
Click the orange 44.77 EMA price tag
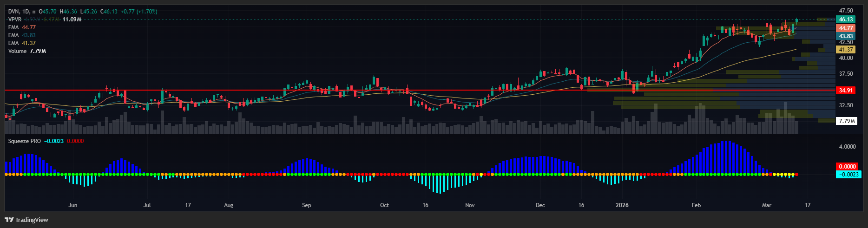point(846,28)
